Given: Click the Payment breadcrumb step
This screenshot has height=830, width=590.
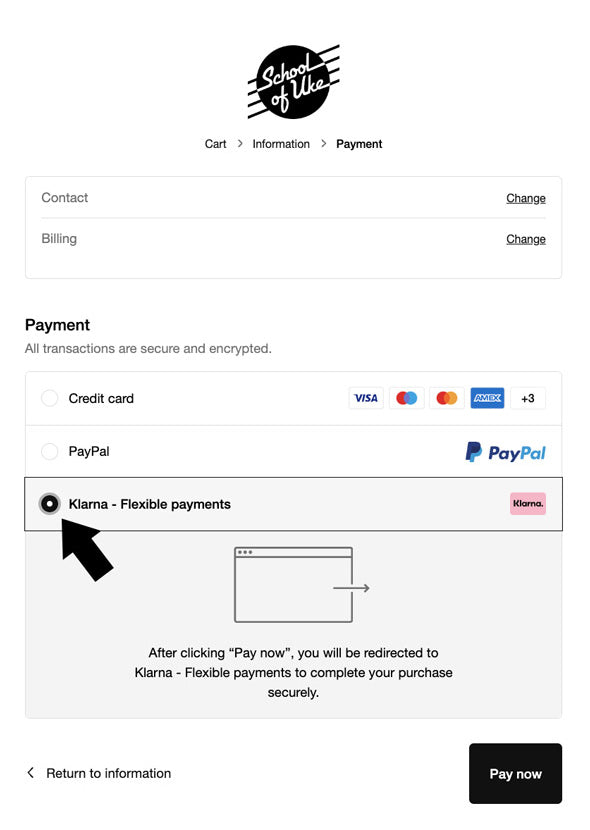Looking at the screenshot, I should pyautogui.click(x=359, y=144).
